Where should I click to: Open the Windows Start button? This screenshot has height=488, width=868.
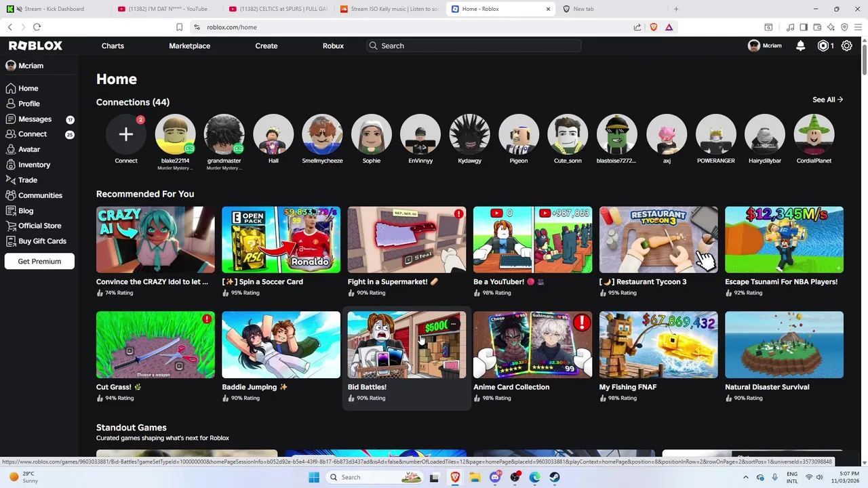click(314, 477)
